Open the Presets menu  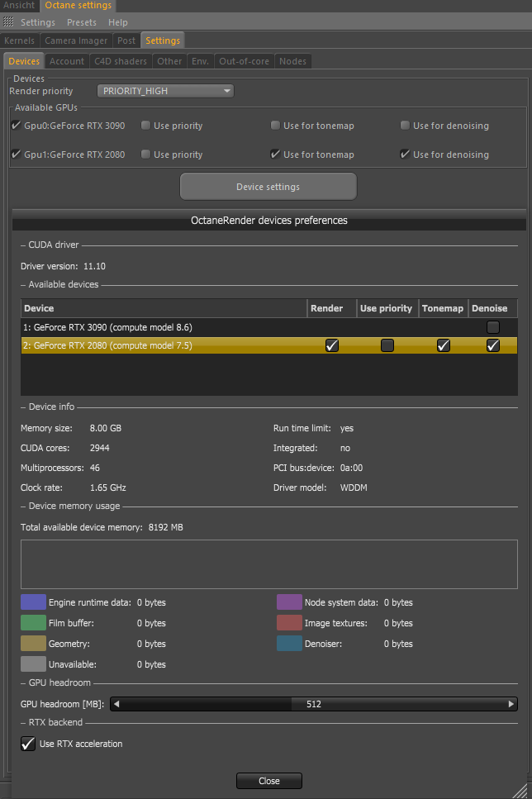82,22
